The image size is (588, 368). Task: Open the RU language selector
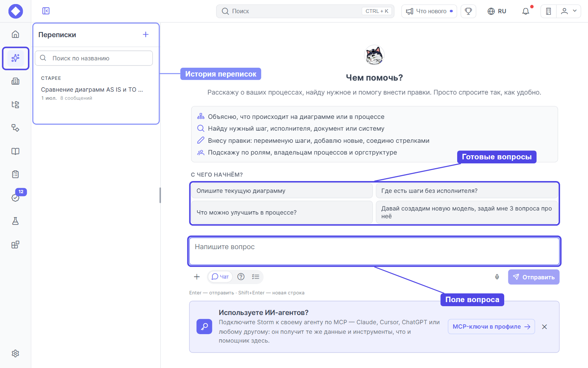point(497,11)
